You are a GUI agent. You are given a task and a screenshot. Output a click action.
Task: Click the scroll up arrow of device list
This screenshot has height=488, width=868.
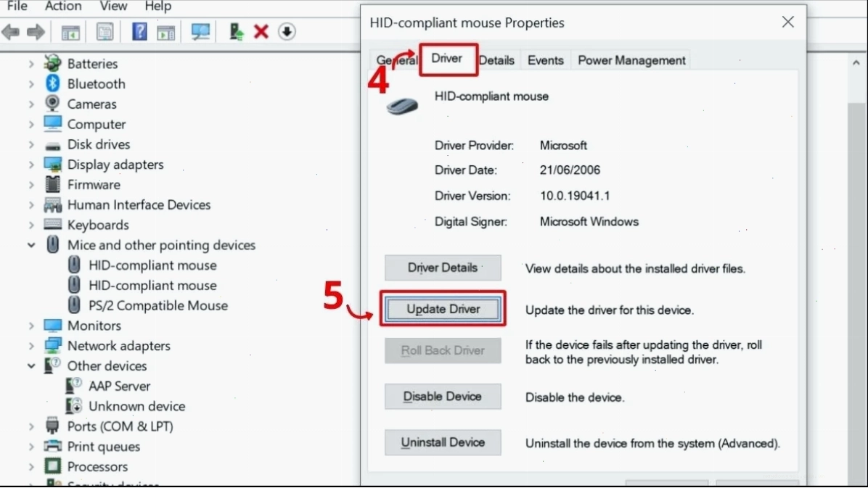tap(856, 63)
